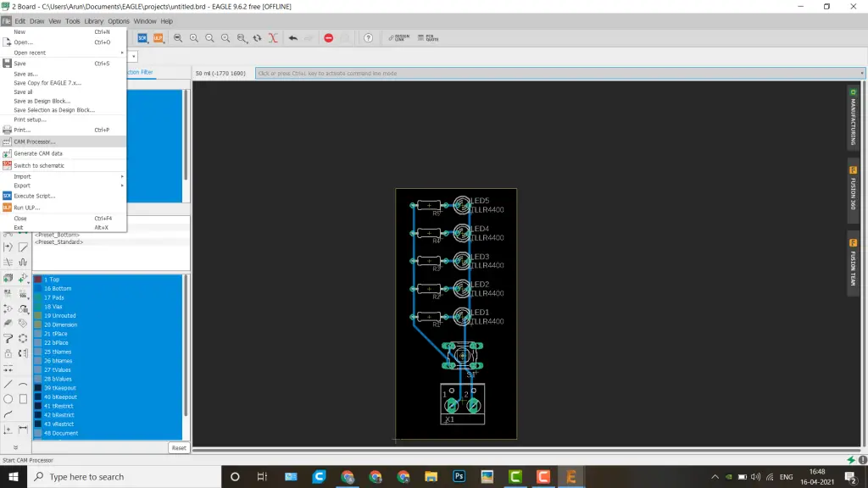This screenshot has height=488, width=868.
Task: Click the zoom in magnifier icon
Action: pos(194,38)
